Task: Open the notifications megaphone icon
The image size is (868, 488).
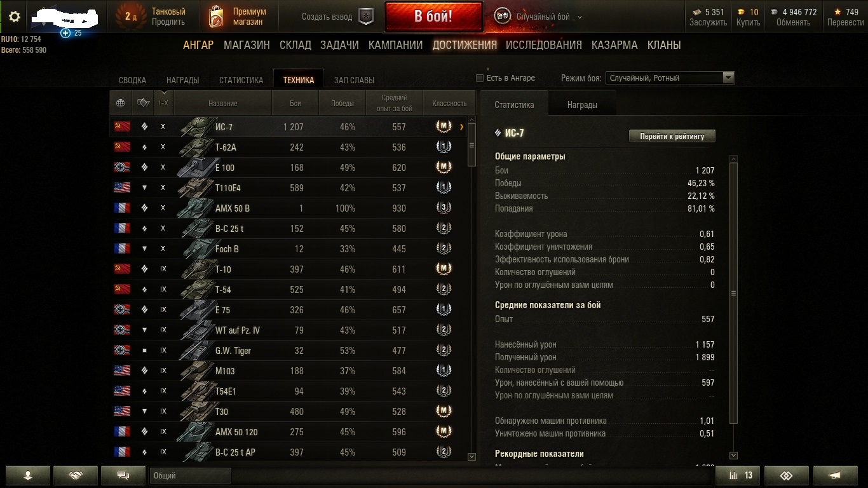Action: [x=835, y=475]
